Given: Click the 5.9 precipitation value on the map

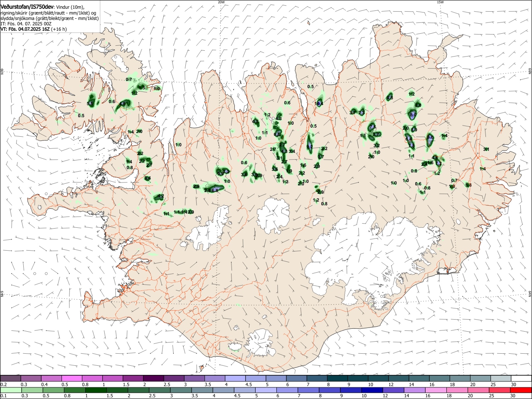Looking at the screenshot, I should 414,130.
